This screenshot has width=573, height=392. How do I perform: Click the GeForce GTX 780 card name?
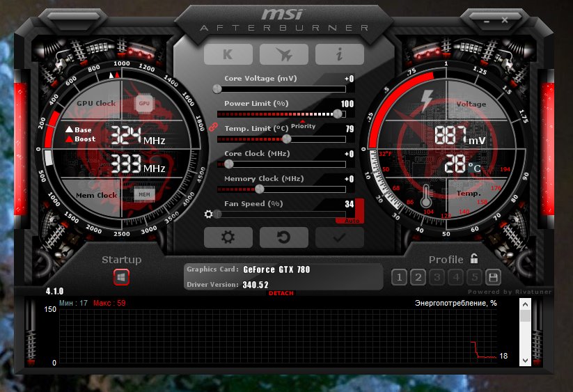tap(276, 269)
